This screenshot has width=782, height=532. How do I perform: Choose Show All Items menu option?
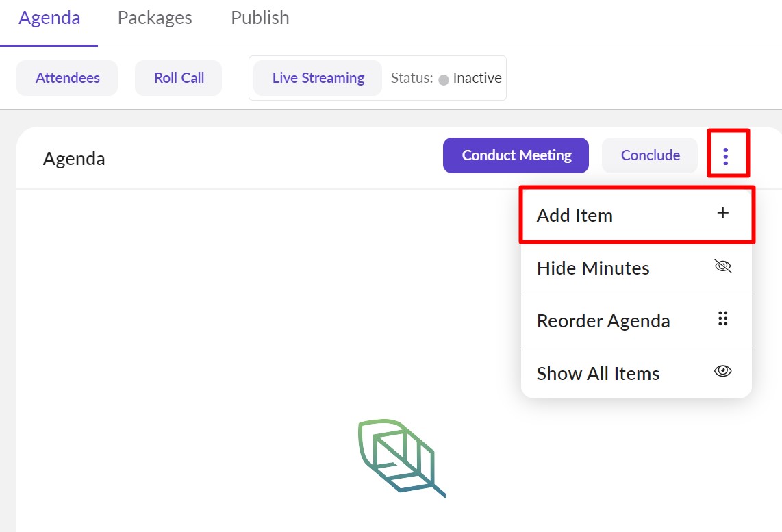[598, 373]
